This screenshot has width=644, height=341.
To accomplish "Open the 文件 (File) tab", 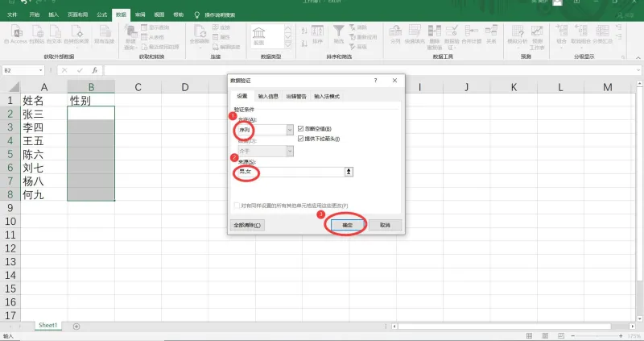I will coord(12,15).
